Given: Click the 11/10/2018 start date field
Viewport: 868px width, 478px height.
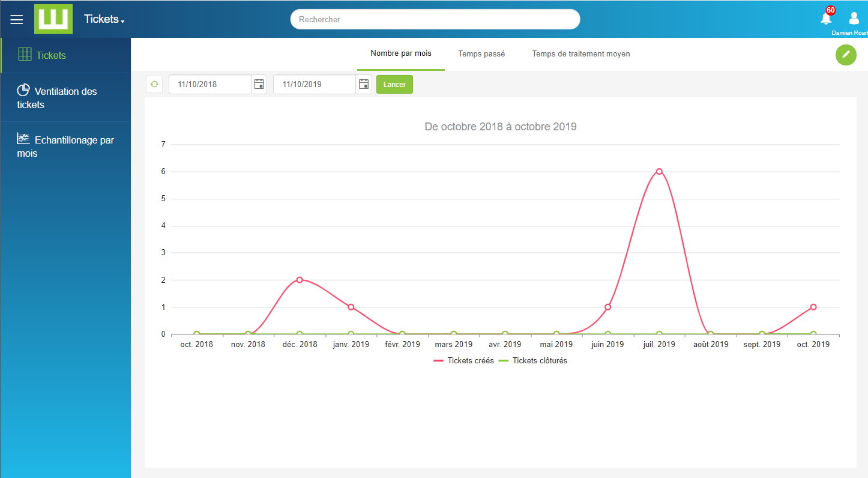Looking at the screenshot, I should point(210,85).
